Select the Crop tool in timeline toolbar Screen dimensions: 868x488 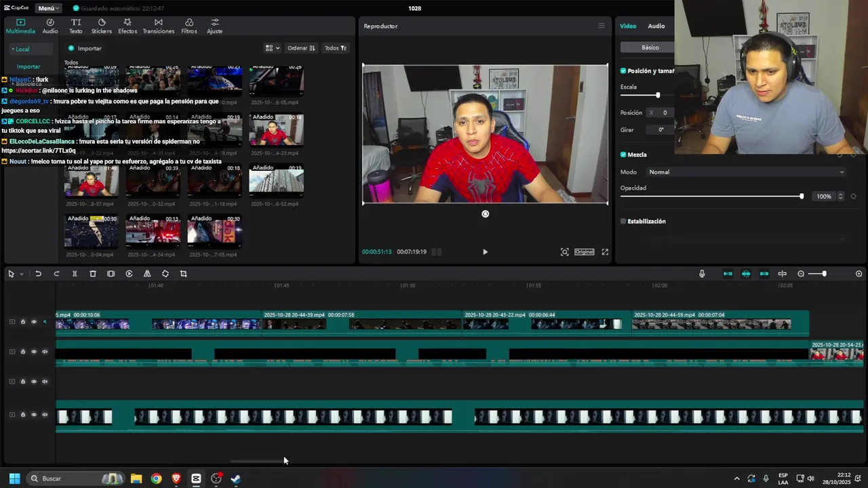pos(183,274)
